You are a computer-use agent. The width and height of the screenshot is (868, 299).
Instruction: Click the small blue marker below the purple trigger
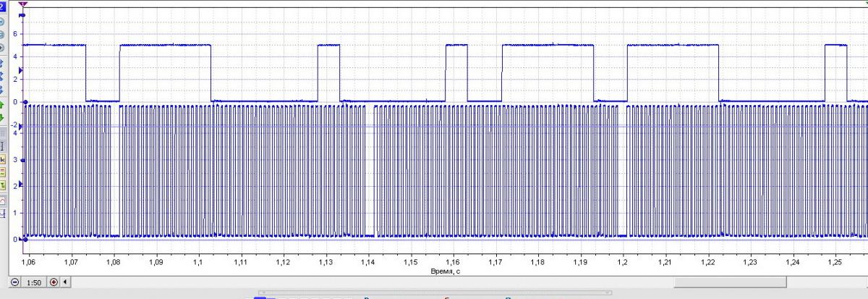pos(22,14)
